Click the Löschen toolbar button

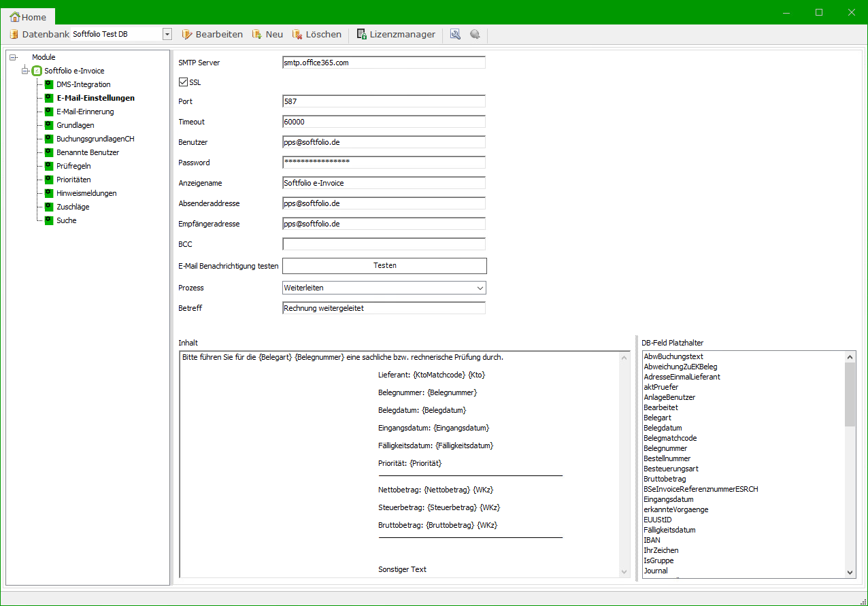click(x=316, y=34)
